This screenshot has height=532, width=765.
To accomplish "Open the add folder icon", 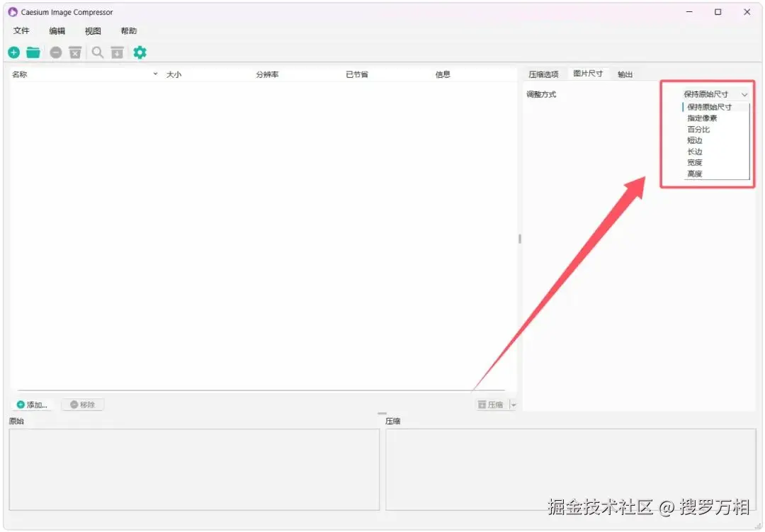I will point(33,52).
